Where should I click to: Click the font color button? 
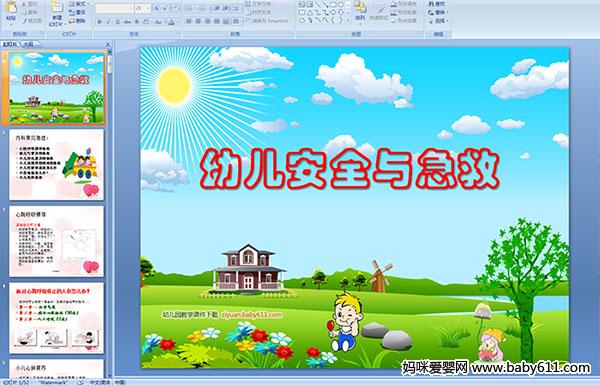click(172, 22)
